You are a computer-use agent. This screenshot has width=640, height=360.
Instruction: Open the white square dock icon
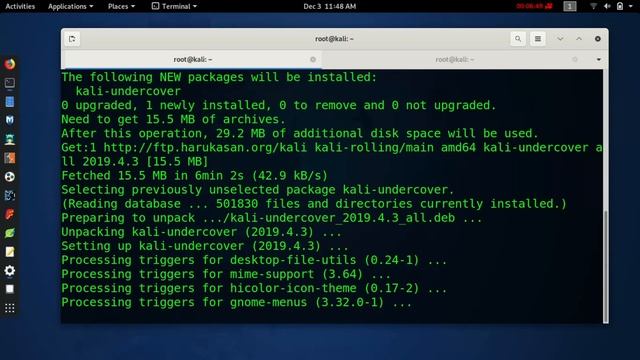coord(10,289)
